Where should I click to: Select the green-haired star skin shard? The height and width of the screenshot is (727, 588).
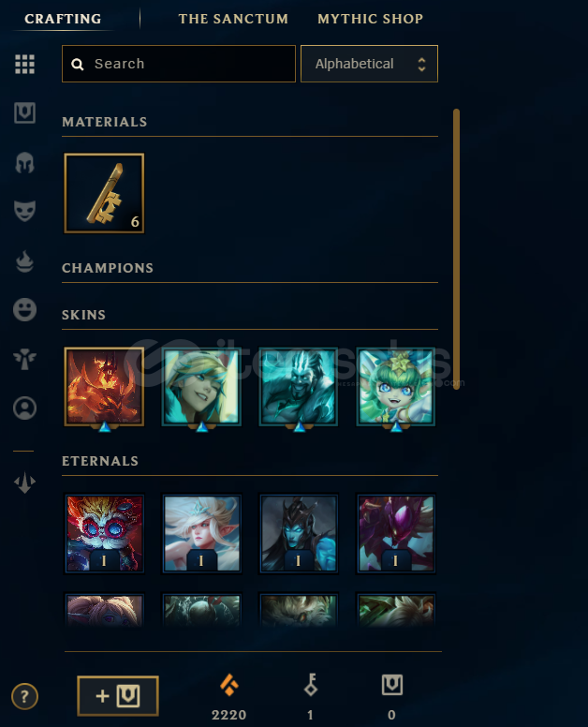pos(395,386)
